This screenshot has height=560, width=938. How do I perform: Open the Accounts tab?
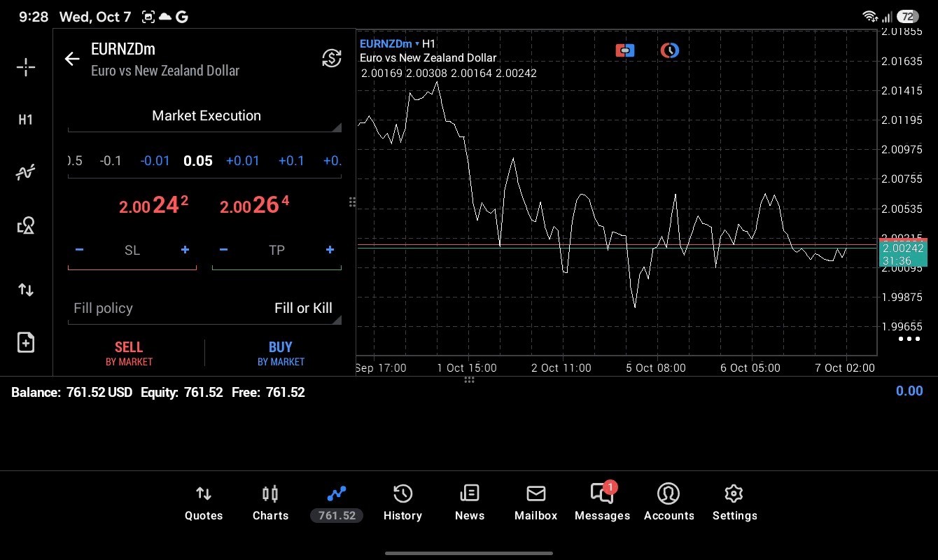tap(668, 503)
